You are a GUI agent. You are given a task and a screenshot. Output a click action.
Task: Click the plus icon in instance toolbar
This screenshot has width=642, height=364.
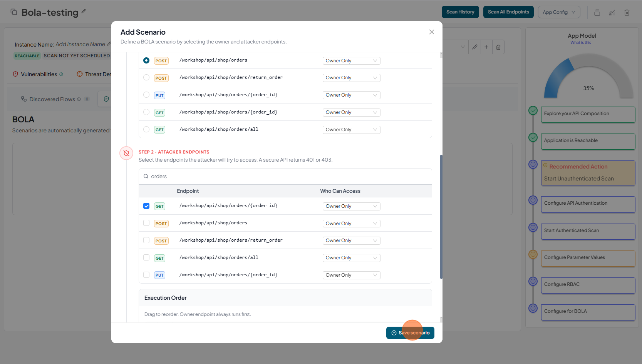pos(486,47)
